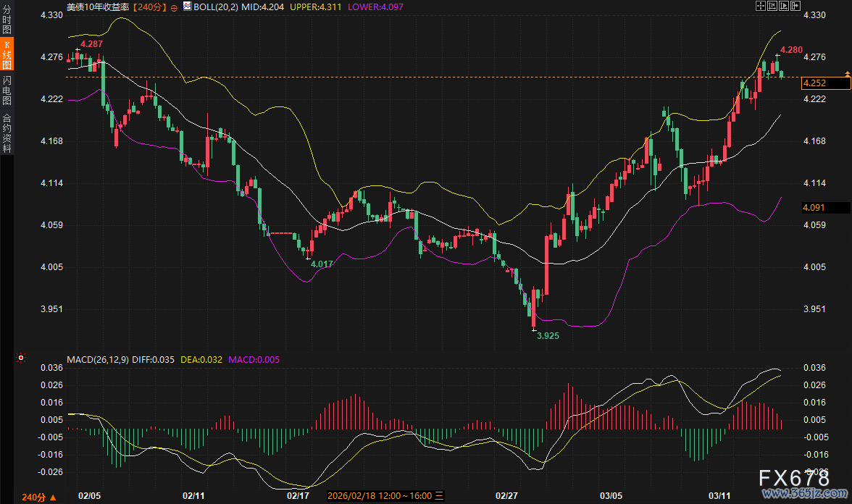This screenshot has width=852, height=504.
Task: Click the 美债10年收益率 title
Action: [x=99, y=7]
